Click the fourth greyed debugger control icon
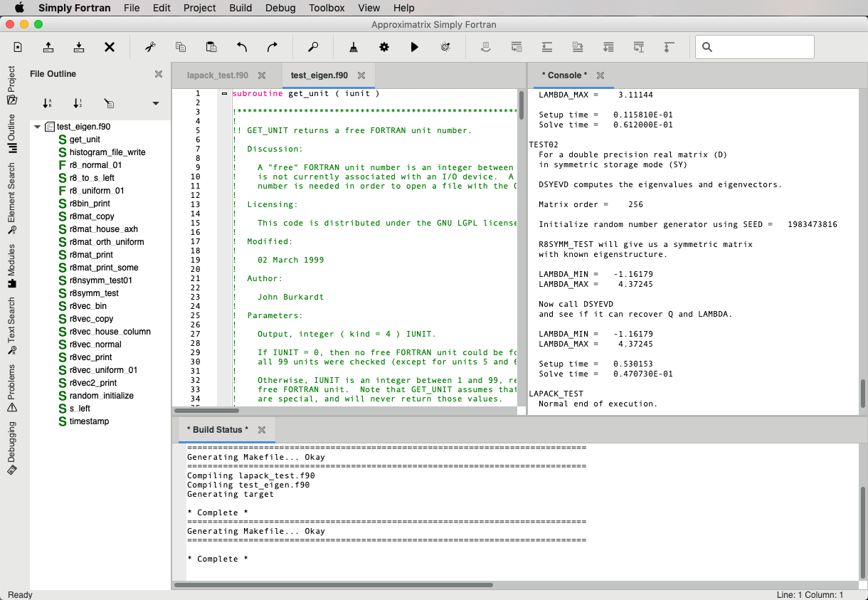868x600 pixels. (x=578, y=47)
